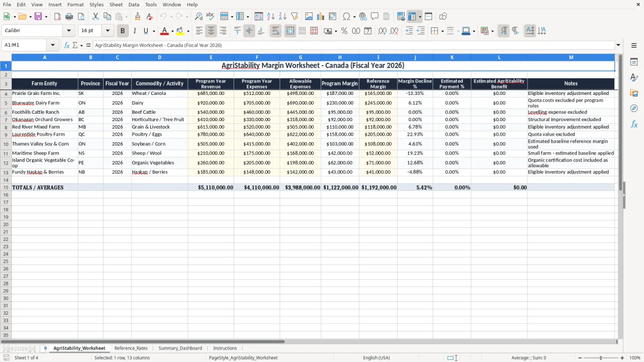Click the formula input line

(354, 45)
